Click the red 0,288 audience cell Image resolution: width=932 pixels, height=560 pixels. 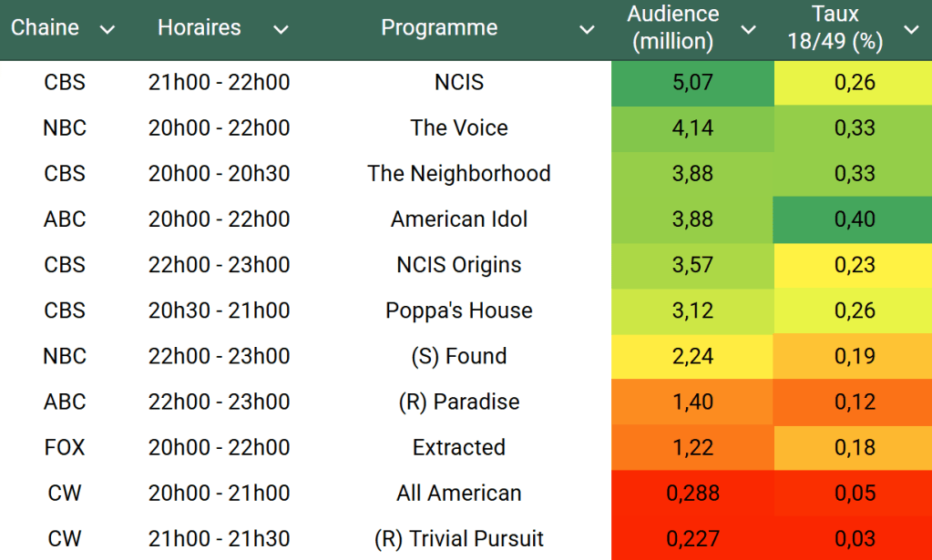(691, 493)
